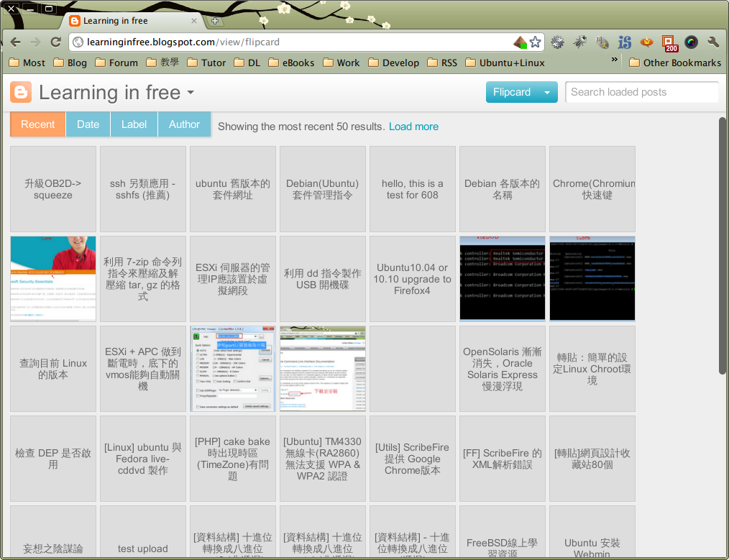Click the bird extension icon in toolbar

579,42
